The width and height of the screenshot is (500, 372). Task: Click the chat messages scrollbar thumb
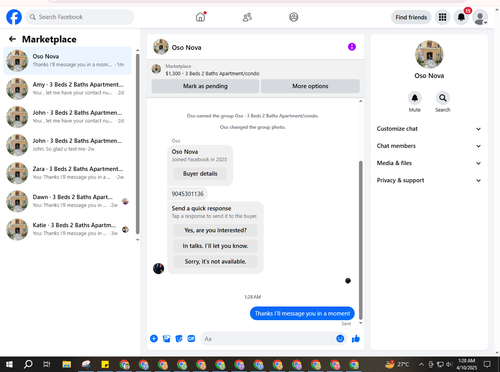[x=360, y=240]
